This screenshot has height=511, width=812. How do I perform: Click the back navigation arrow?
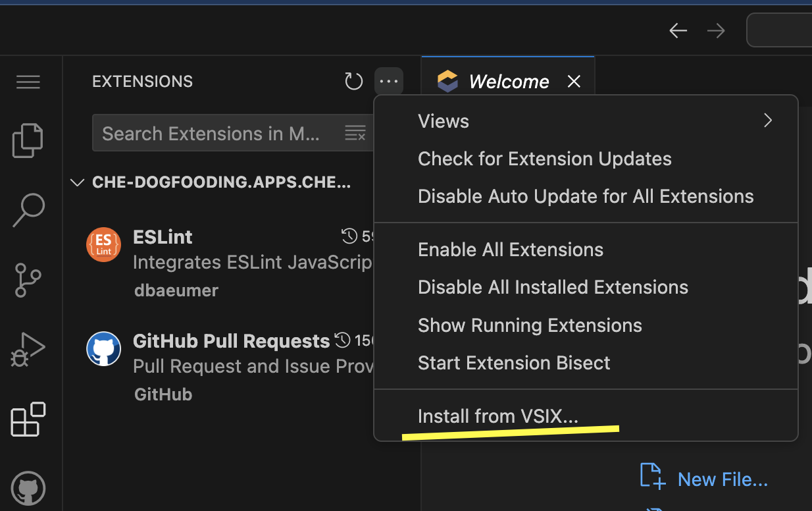click(678, 30)
